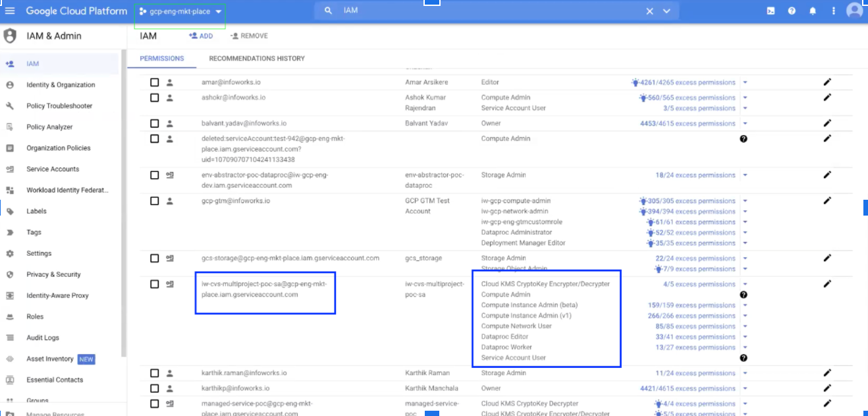The width and height of the screenshot is (868, 416).
Task: Click the Policy Troubleshooter wrench icon
Action: coord(10,105)
